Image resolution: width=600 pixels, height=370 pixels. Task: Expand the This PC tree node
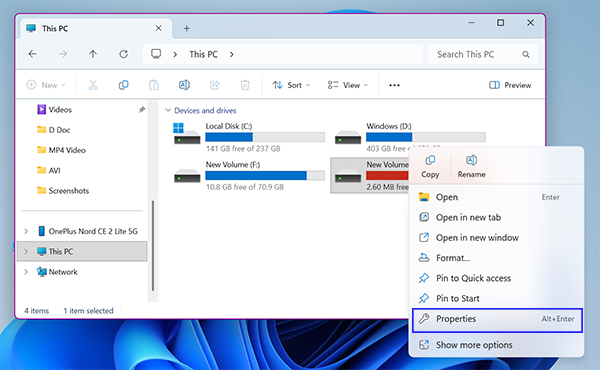click(x=26, y=251)
